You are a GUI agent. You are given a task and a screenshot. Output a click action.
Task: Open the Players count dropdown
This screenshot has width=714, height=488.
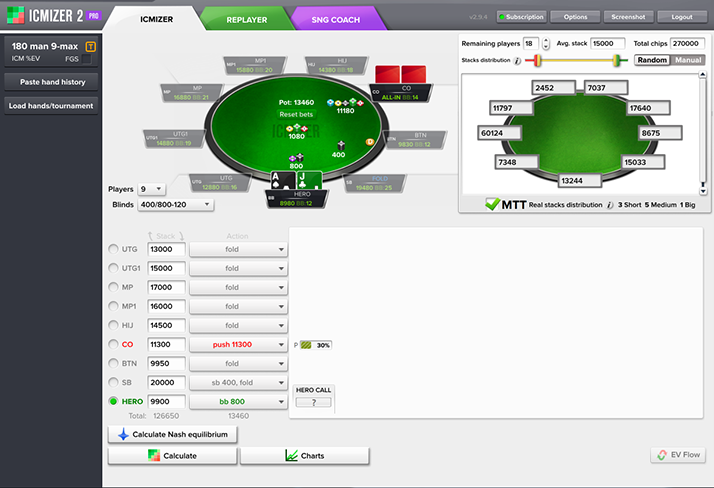(x=152, y=189)
